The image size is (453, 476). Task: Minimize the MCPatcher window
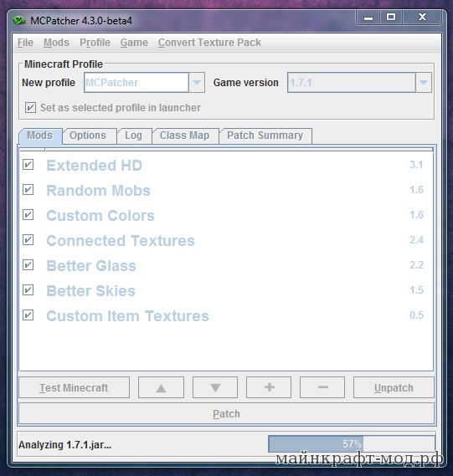coord(368,18)
